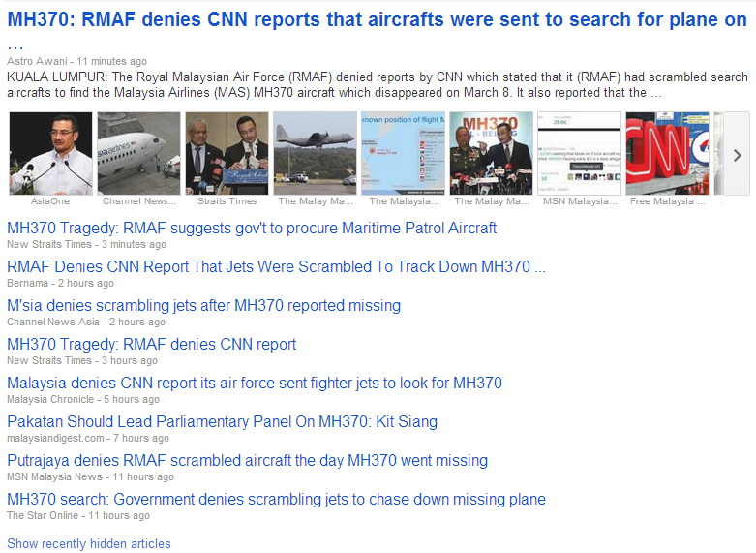Open the military aircraft Malay Mail thumbnail
The image size is (756, 553).
[316, 153]
